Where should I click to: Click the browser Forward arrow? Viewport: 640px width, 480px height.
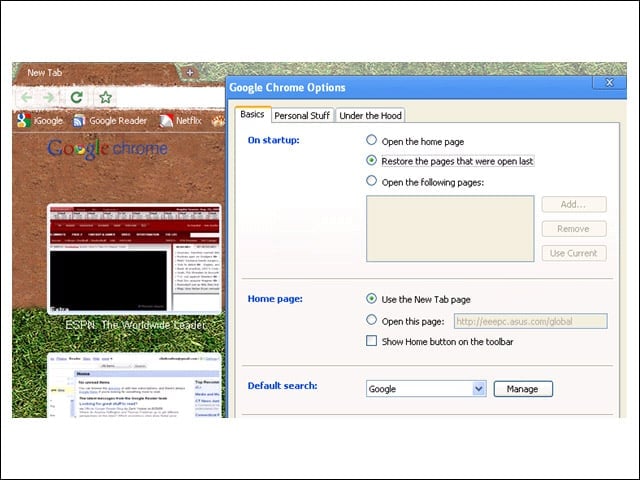click(x=49, y=97)
